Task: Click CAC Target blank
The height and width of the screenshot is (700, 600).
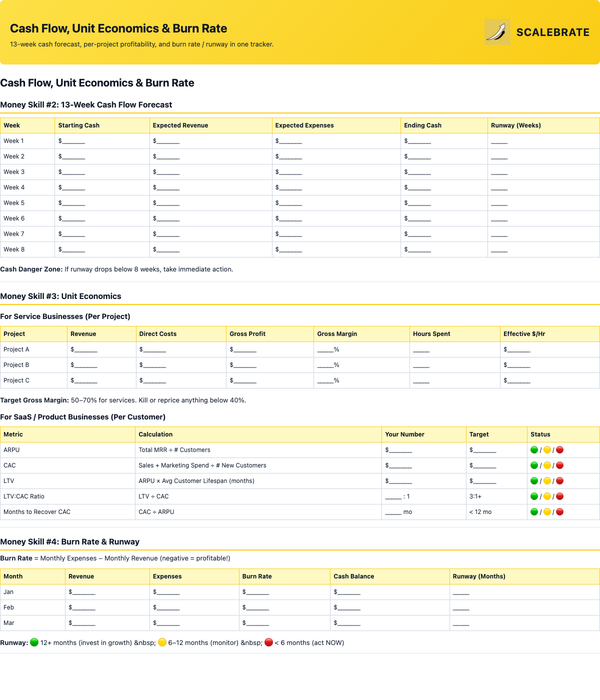Action: click(483, 465)
